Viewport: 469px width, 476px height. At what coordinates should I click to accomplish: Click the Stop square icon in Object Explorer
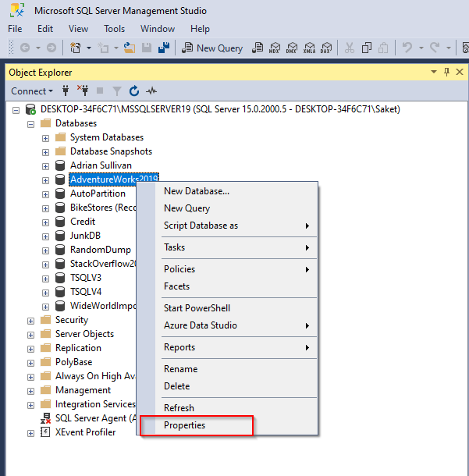[100, 91]
